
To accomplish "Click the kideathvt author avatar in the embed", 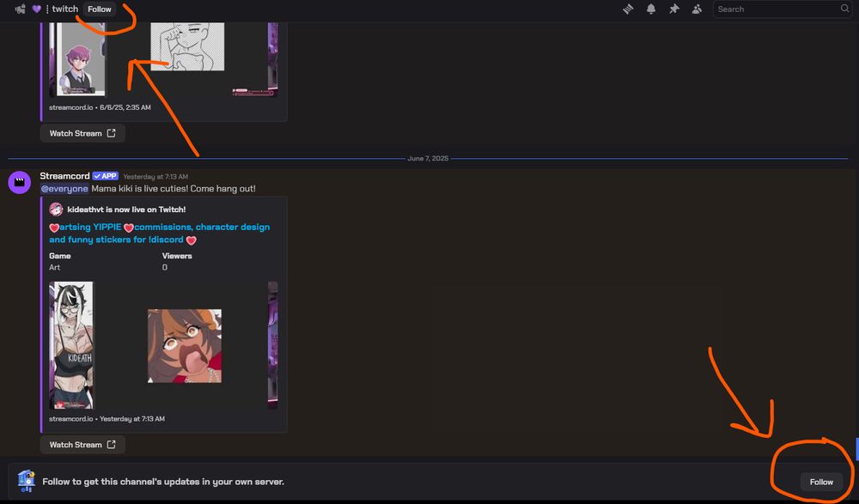I will [x=56, y=209].
